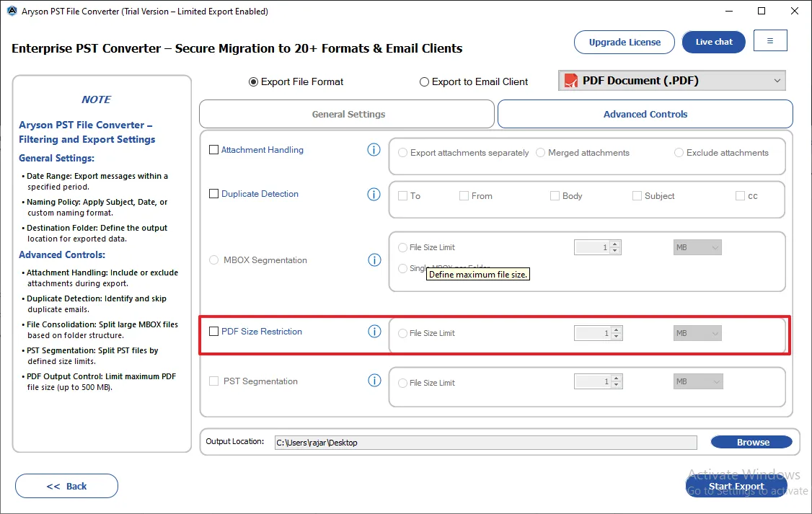Select Exclude attachments option

tap(679, 153)
